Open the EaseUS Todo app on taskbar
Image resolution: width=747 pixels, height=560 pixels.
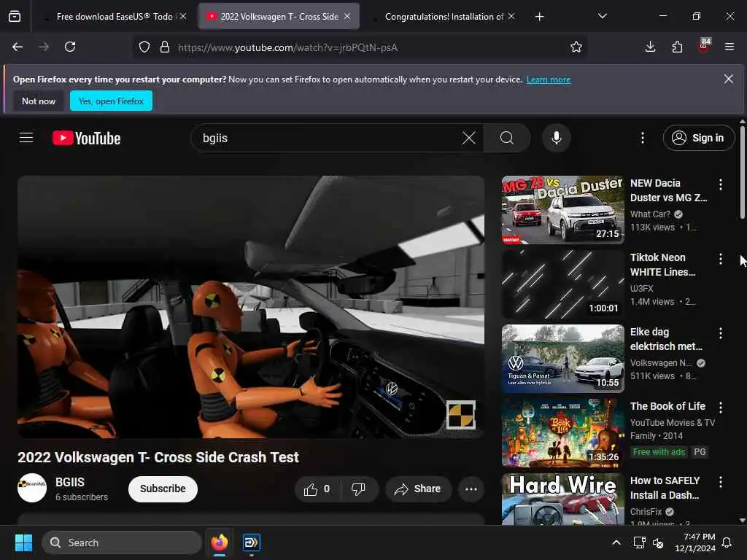(251, 542)
